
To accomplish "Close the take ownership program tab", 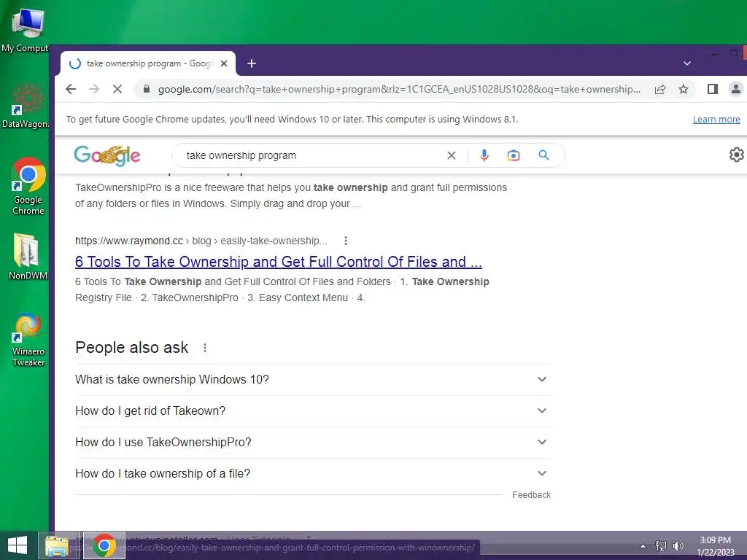I will (224, 63).
